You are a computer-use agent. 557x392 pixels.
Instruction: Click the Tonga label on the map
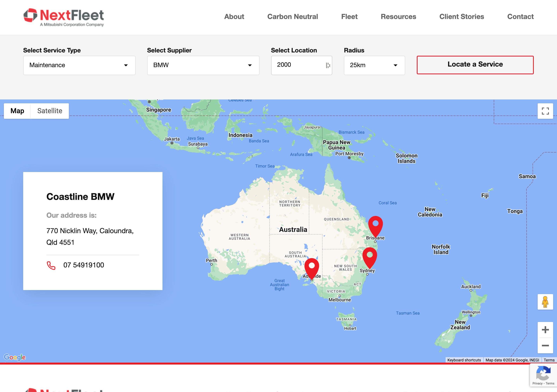[515, 211]
